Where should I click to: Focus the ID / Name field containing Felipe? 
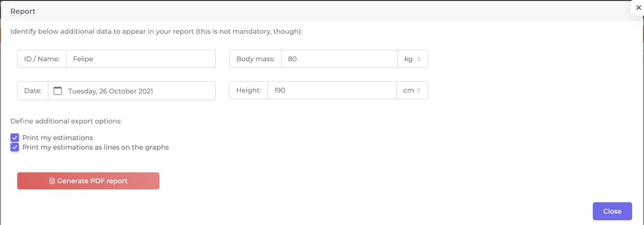(x=141, y=59)
